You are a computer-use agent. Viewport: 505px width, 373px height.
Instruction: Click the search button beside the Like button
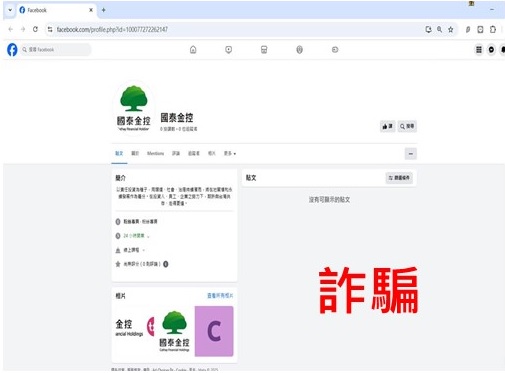coord(407,126)
